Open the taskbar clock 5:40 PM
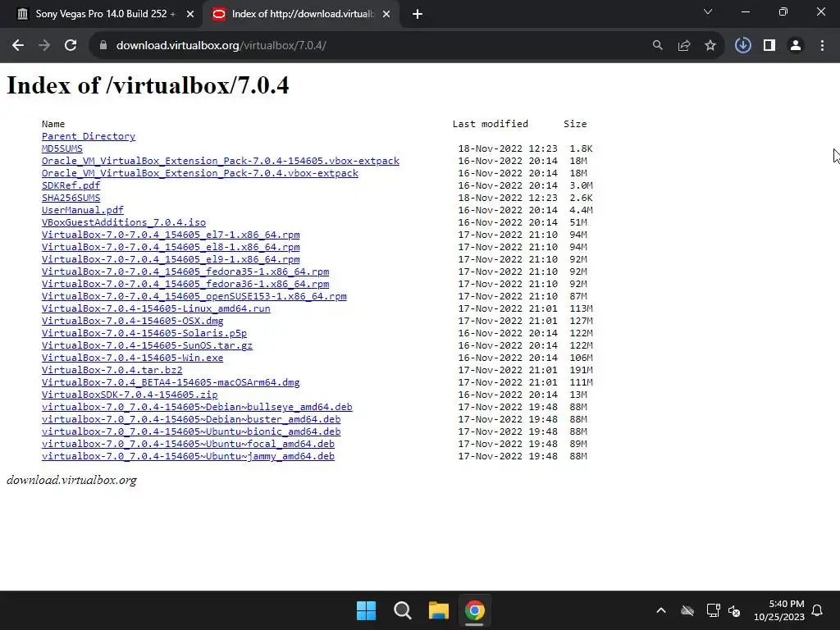 click(779, 610)
